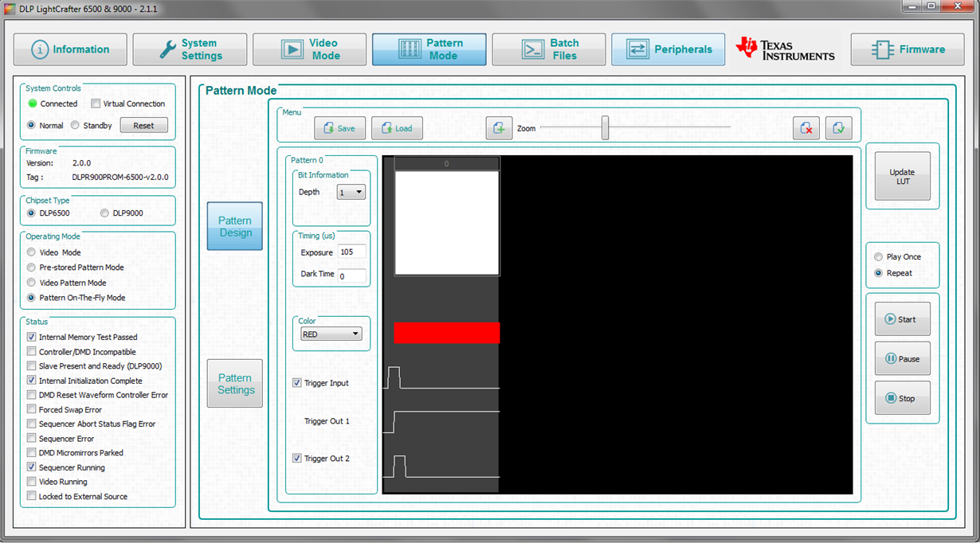
Task: Click the red color bar in pattern timeline
Action: click(447, 333)
